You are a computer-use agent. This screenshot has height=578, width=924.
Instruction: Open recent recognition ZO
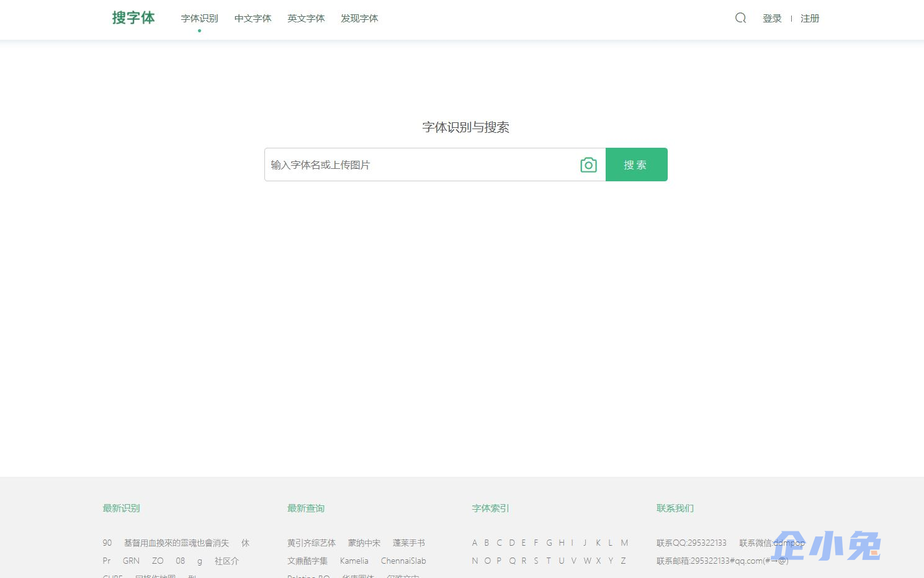pyautogui.click(x=158, y=561)
